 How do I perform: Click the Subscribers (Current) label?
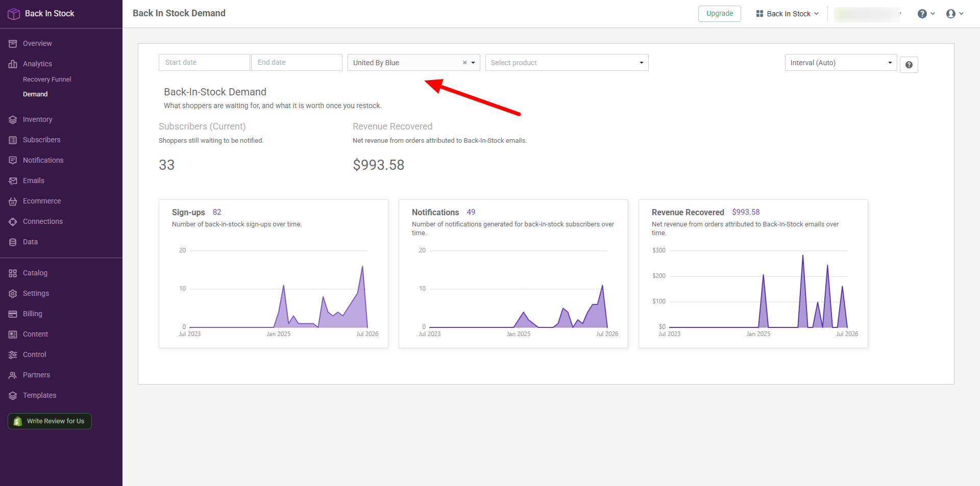click(202, 126)
